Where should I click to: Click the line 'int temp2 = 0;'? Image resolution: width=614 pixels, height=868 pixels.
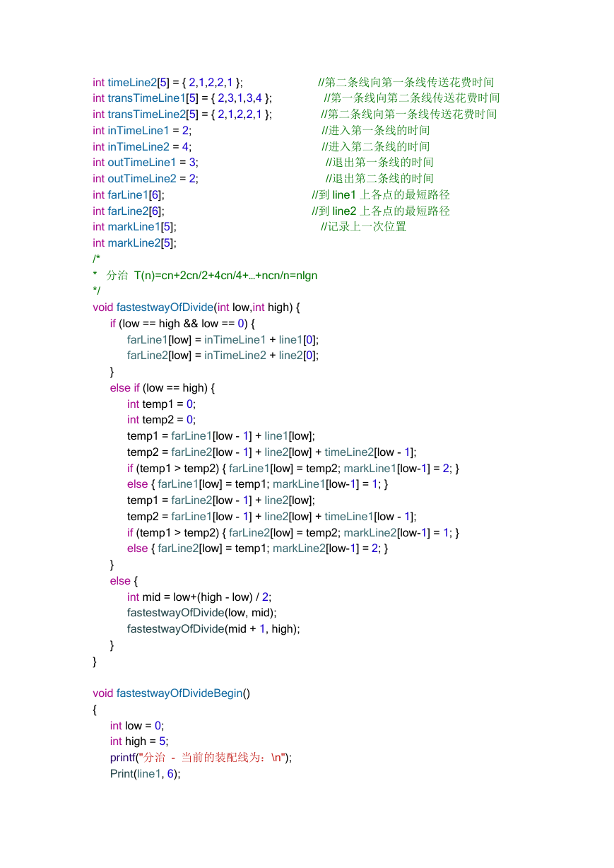tap(161, 420)
